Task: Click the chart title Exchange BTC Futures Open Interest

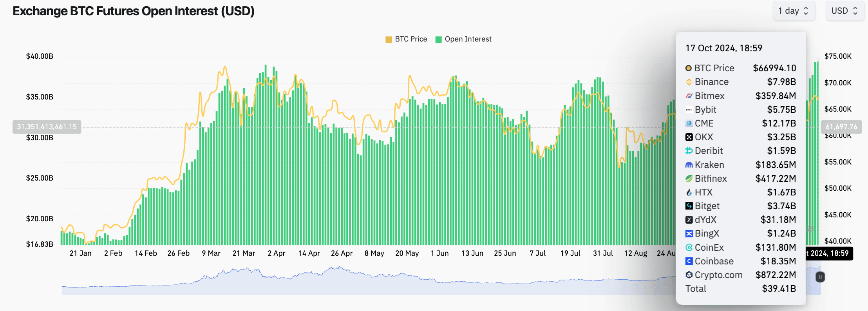Action: point(134,11)
